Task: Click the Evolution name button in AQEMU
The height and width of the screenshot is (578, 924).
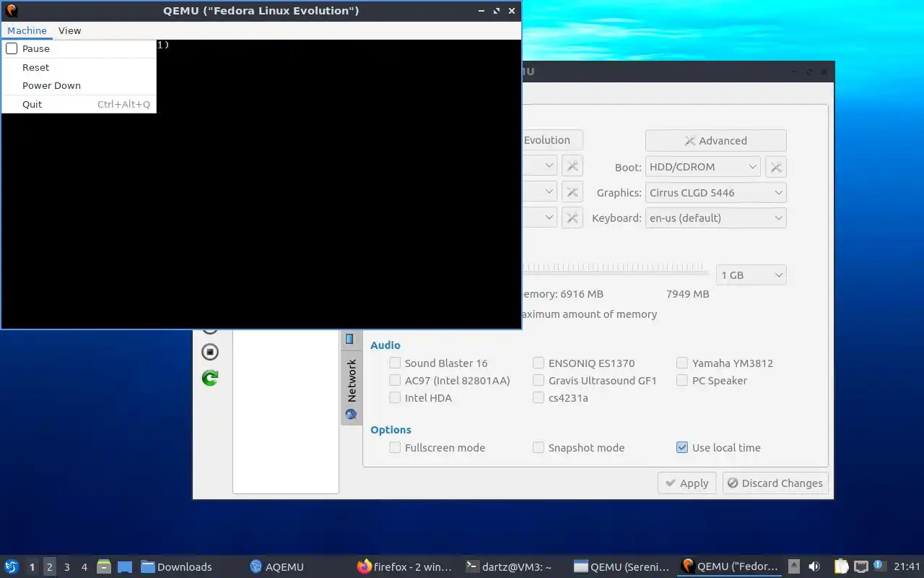Action: (552, 140)
